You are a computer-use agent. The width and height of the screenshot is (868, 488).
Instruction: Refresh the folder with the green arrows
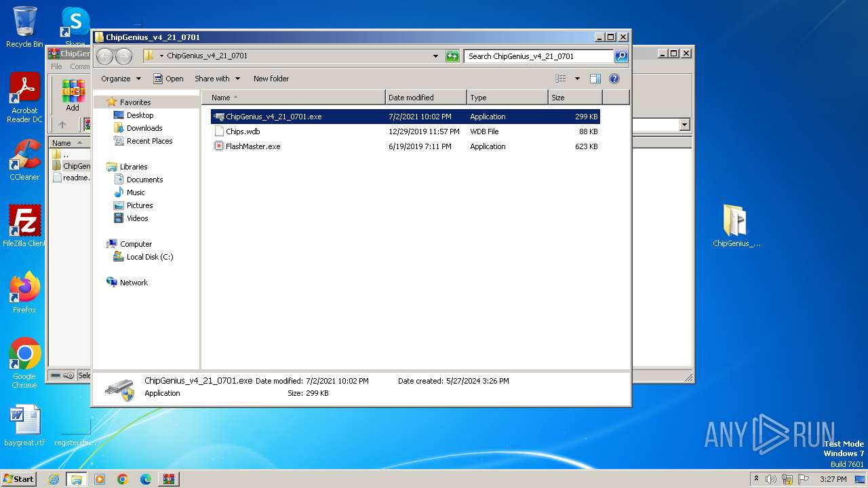click(452, 56)
